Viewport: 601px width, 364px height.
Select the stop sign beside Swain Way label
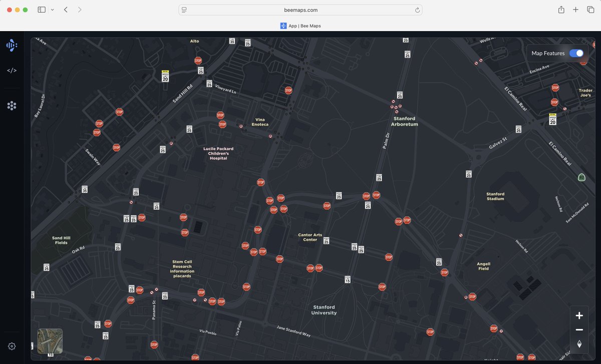(116, 148)
